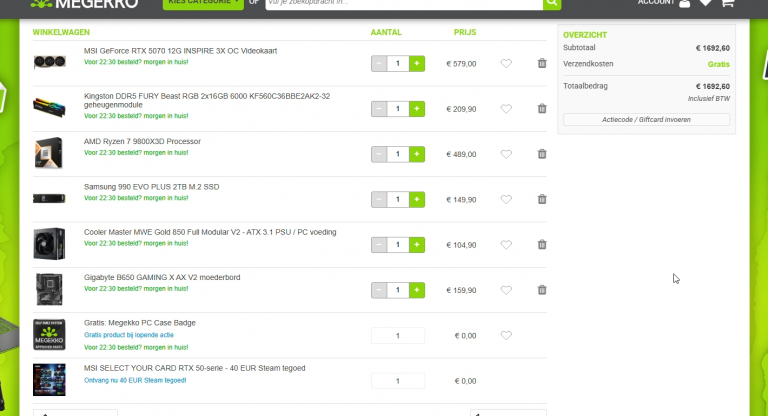Click the Ryzen processor box thumbnail
This screenshot has width=768, height=416.
pyautogui.click(x=49, y=153)
